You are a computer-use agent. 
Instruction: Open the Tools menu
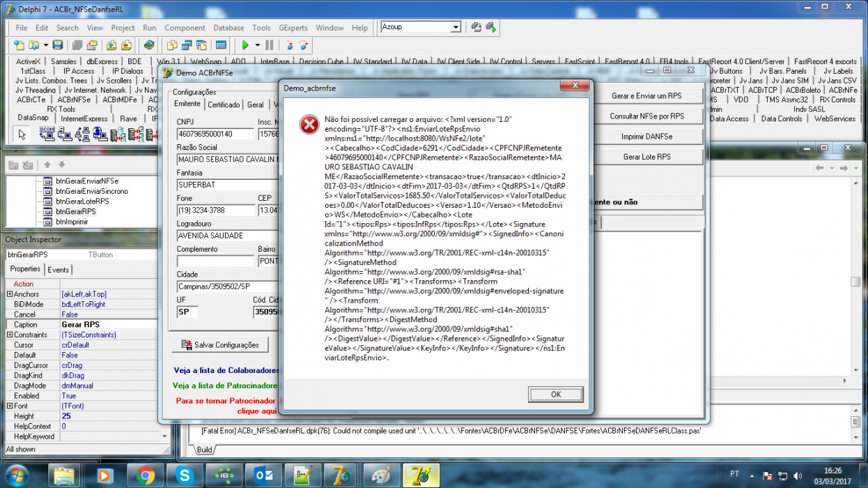[261, 28]
